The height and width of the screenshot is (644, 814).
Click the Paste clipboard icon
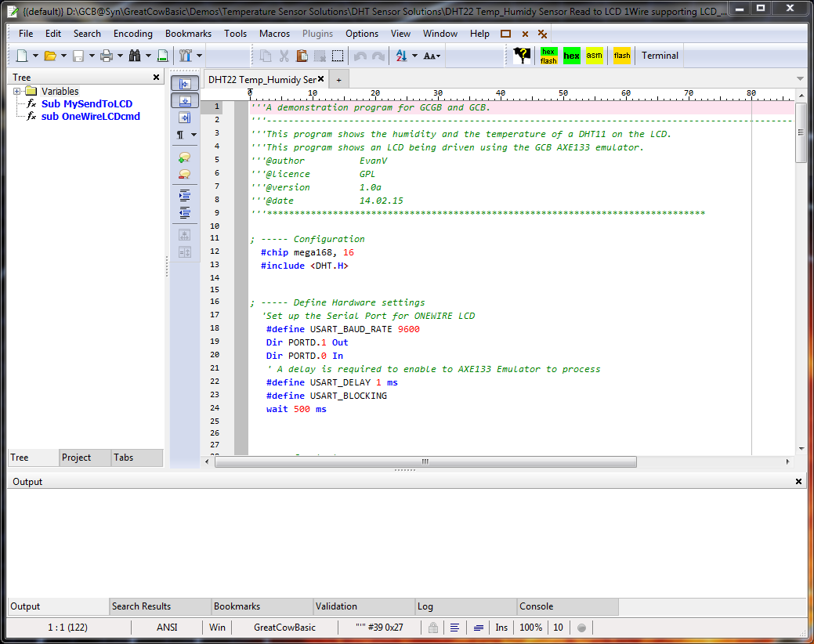302,56
